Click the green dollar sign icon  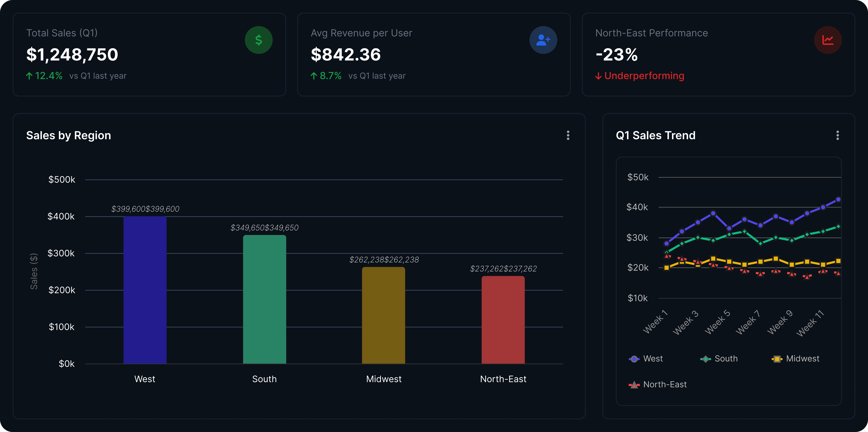tap(258, 40)
